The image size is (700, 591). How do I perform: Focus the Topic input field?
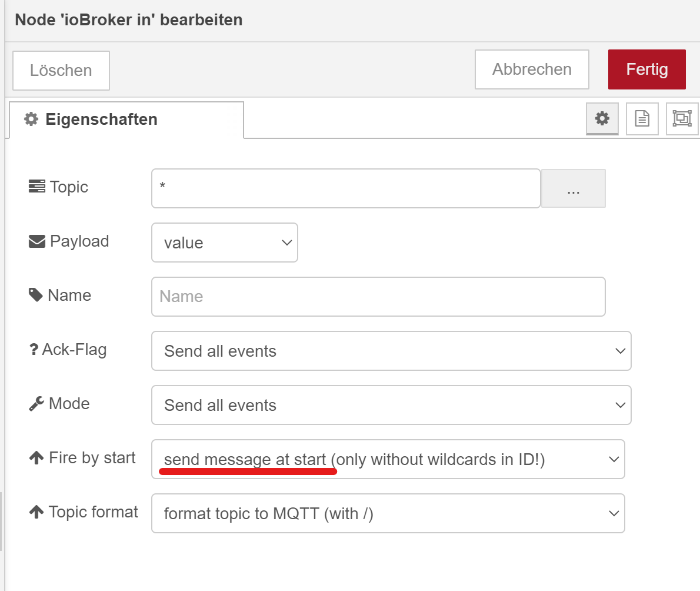[346, 188]
